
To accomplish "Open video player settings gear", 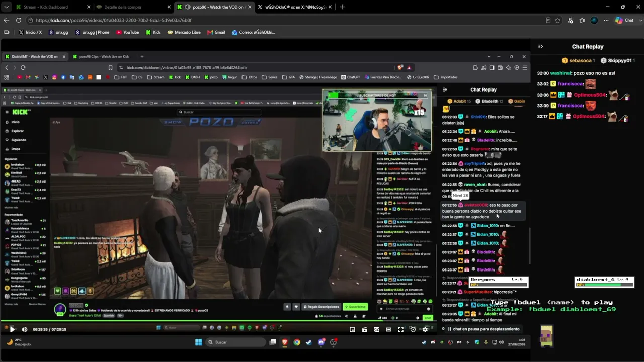I will [425, 329].
